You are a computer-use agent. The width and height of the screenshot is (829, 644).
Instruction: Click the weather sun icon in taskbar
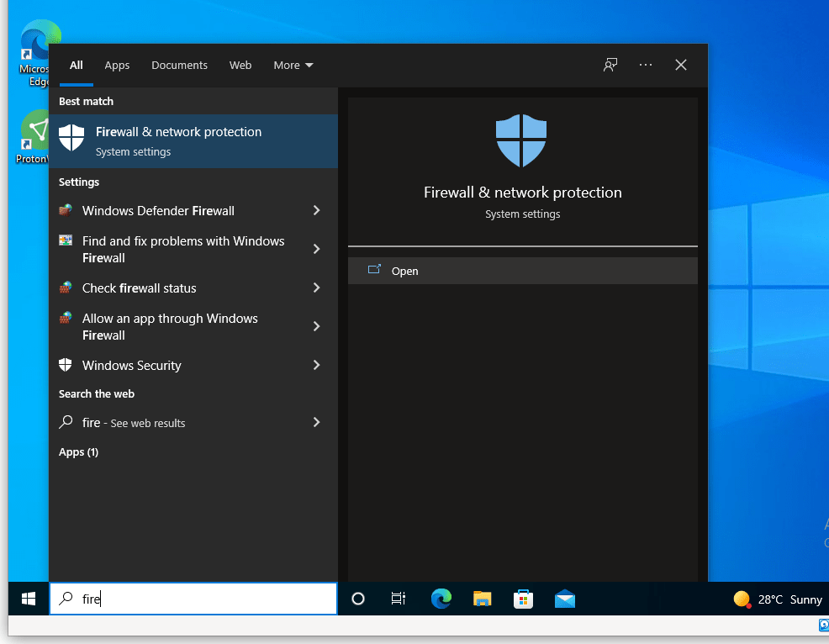coord(742,599)
